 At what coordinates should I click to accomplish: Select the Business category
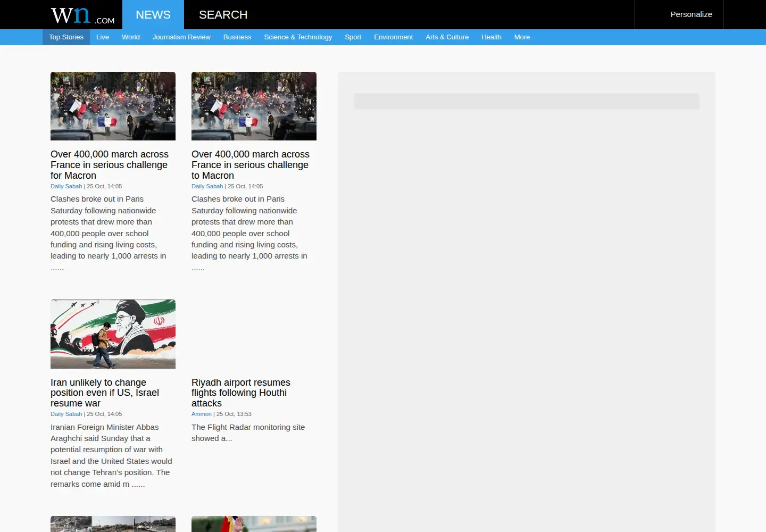click(x=237, y=37)
